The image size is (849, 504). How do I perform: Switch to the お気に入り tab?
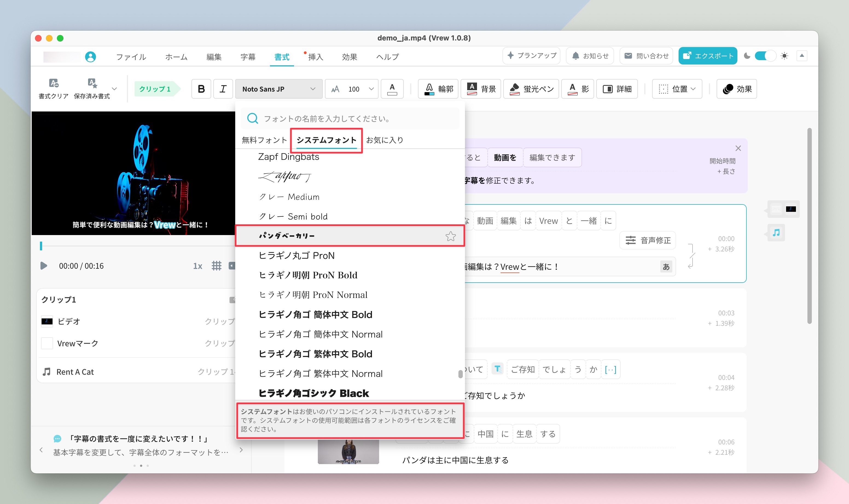(384, 140)
